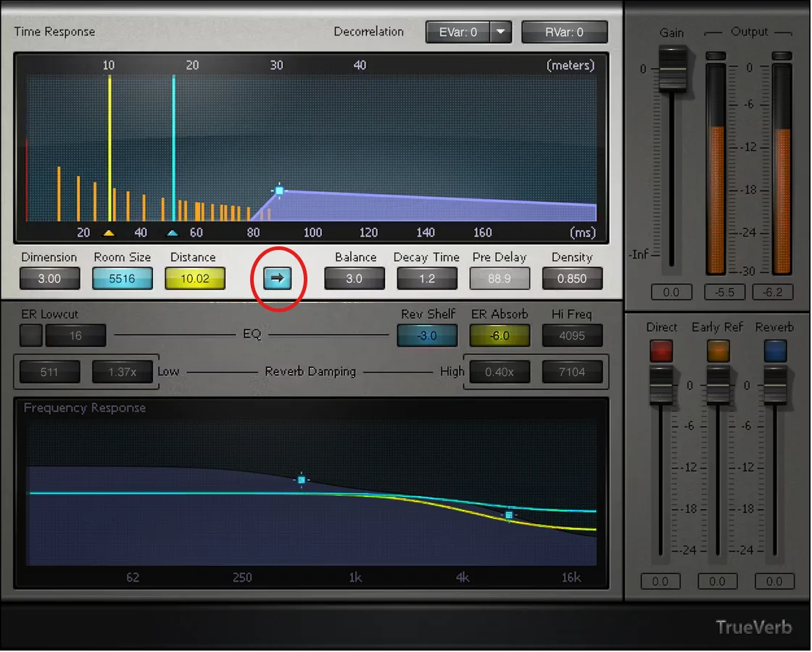This screenshot has width=812, height=652.
Task: Click the Direct level fader handle
Action: 661,385
